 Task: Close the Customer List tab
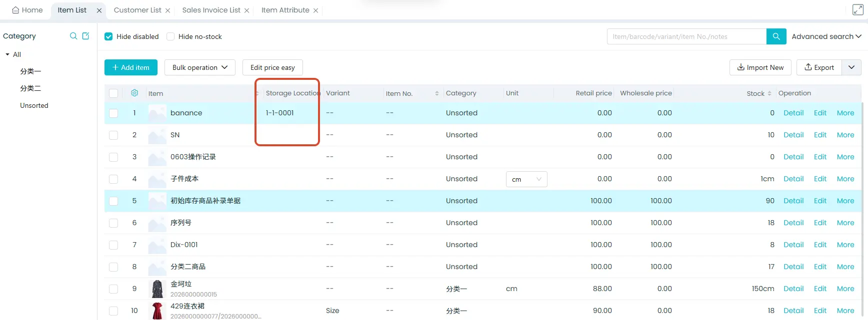coord(167,10)
